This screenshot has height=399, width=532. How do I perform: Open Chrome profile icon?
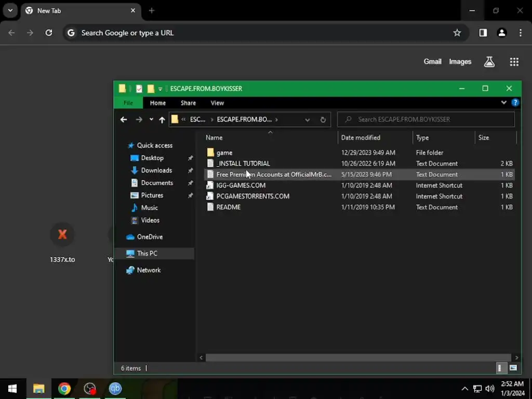tap(502, 33)
